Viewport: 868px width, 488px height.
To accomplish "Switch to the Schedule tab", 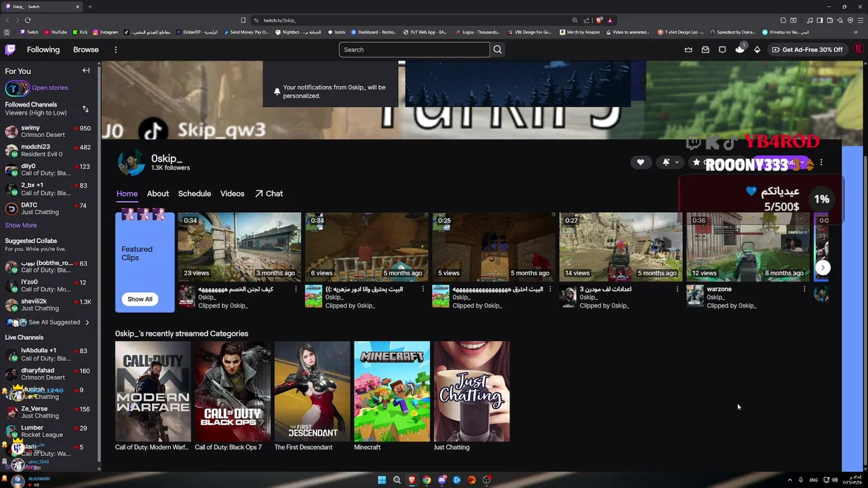I will coord(195,194).
